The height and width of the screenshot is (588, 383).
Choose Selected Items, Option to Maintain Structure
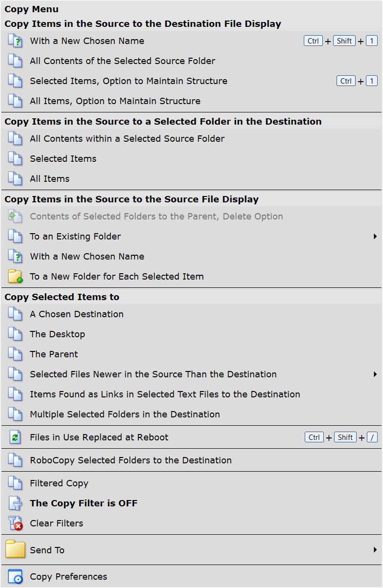pyautogui.click(x=128, y=81)
